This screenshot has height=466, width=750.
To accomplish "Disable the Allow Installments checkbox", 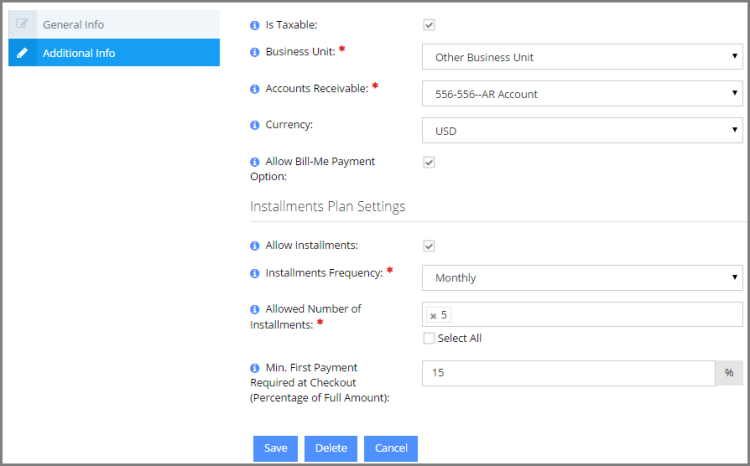I will (429, 246).
